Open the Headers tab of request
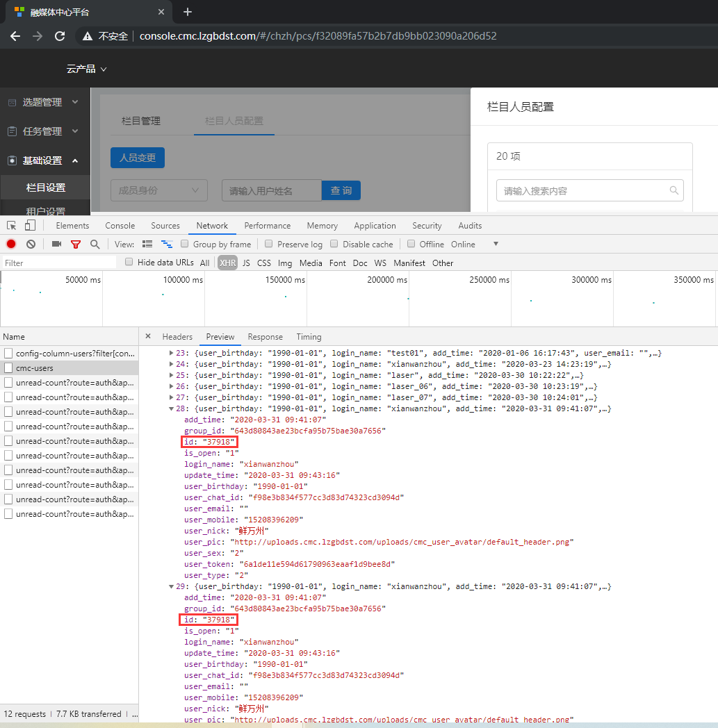 (x=177, y=337)
